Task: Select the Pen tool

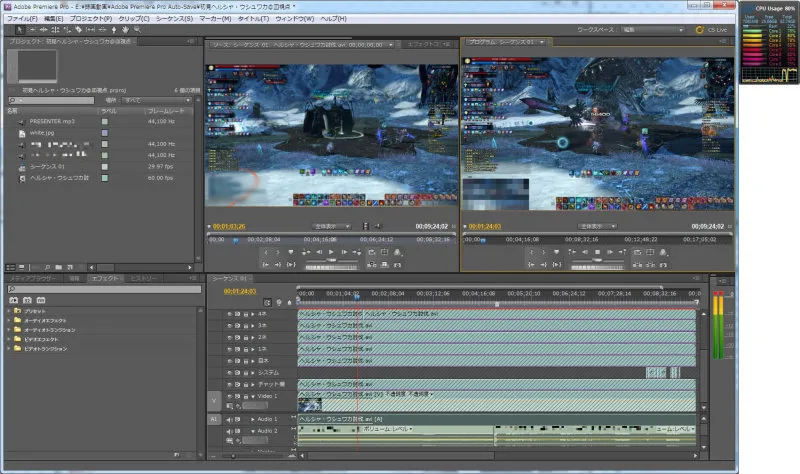Action: click(114, 30)
